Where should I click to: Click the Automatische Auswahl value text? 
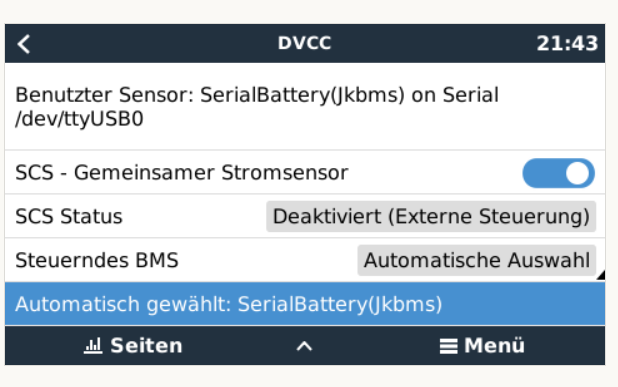pyautogui.click(x=477, y=260)
